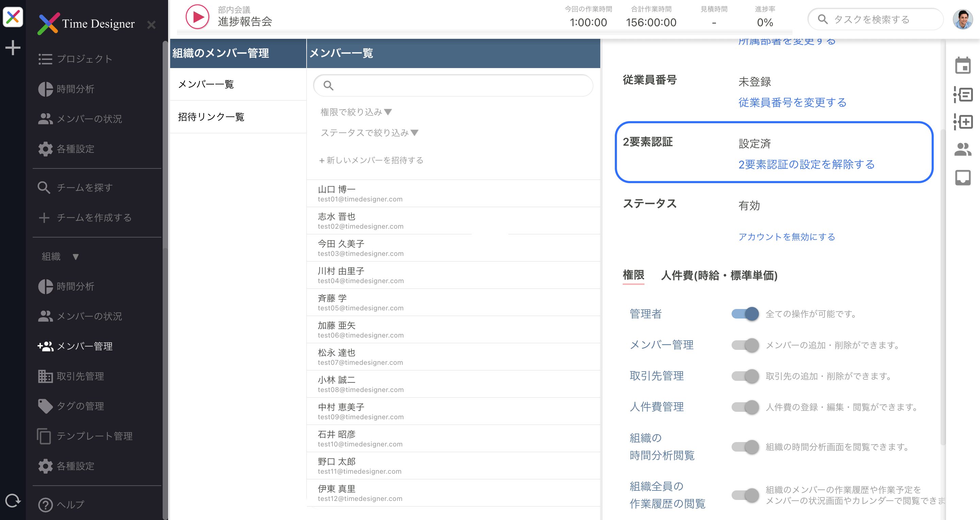The width and height of the screenshot is (980, 520).
Task: Open 取引先管理 in the sidebar
Action: click(x=80, y=376)
